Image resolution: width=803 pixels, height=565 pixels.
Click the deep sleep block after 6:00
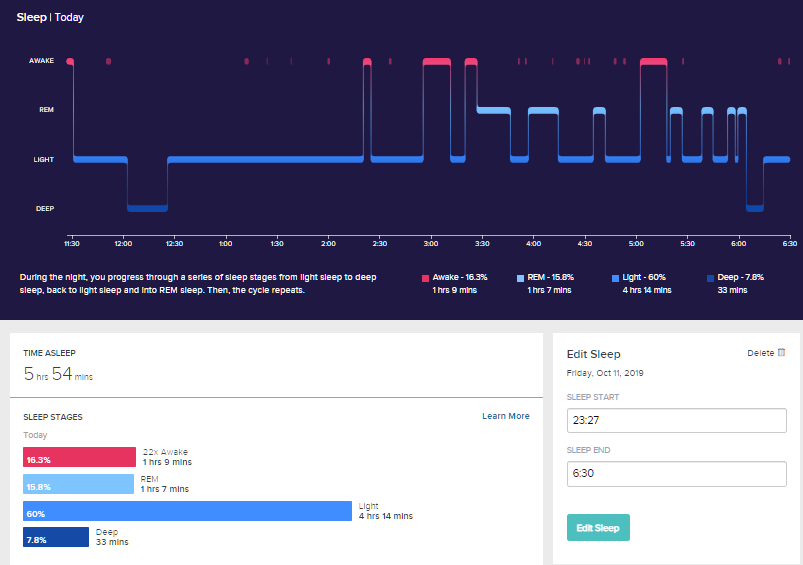pos(754,208)
